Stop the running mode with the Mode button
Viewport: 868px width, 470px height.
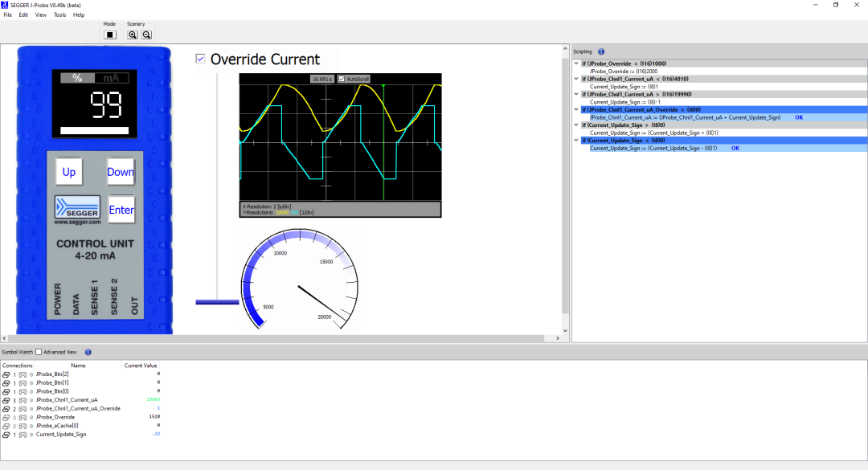coord(109,35)
